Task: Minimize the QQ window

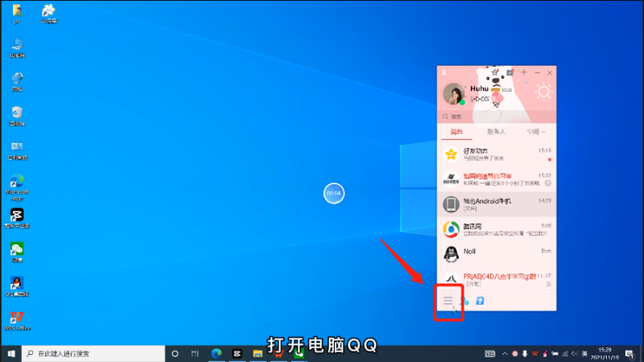Action: [537, 72]
